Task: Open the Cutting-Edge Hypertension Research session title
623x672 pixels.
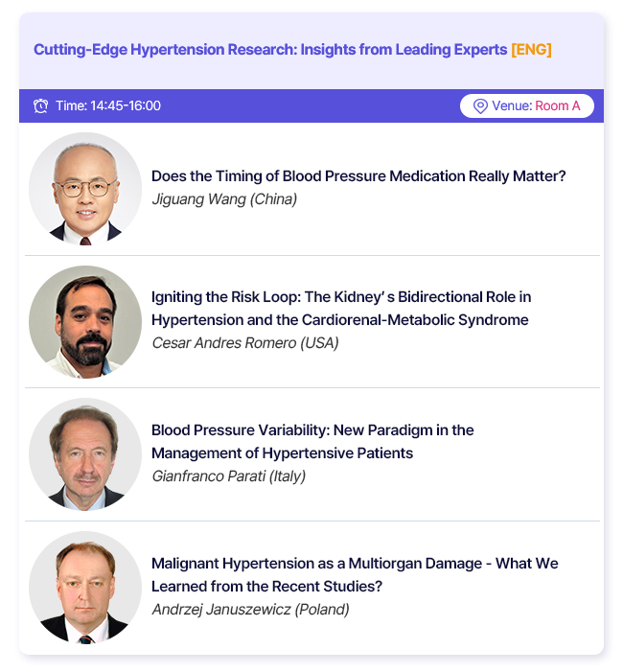Action: 270,50
